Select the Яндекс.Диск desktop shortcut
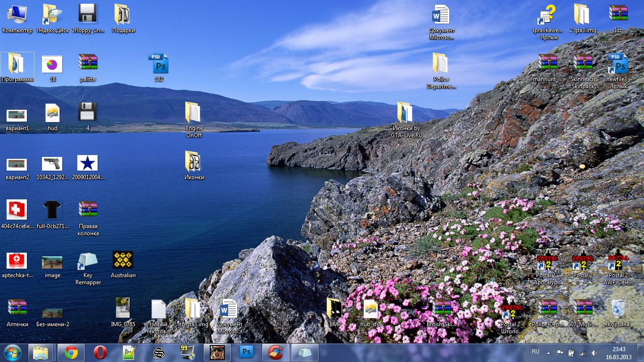 52,15
